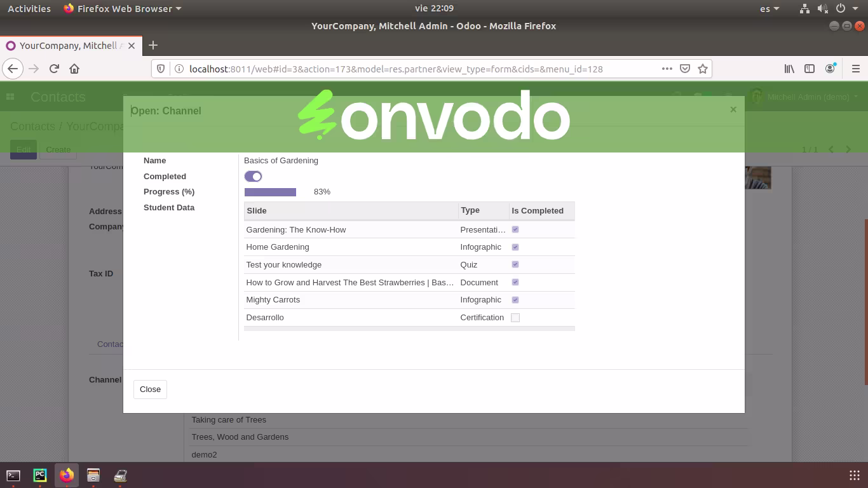Screen dimensions: 868x488
Task: Toggle completed checkbox for Mighty Carrots
Action: pyautogui.click(x=515, y=300)
